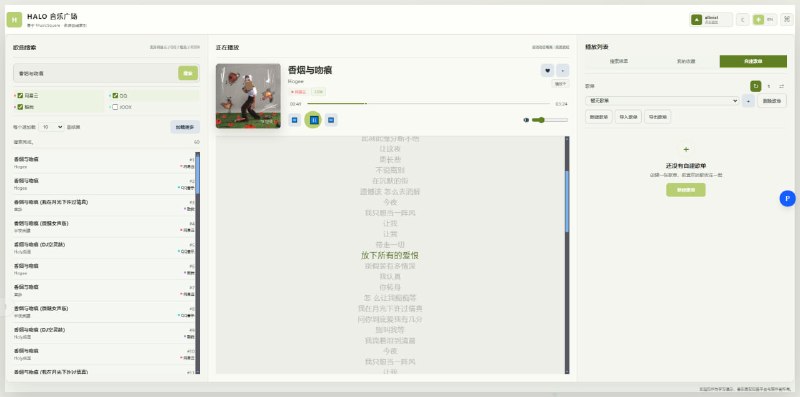Viewport: 800px width, 397px height.
Task: Click the outlined 新建歌单 button beside 导入歌单
Action: pyautogui.click(x=598, y=117)
